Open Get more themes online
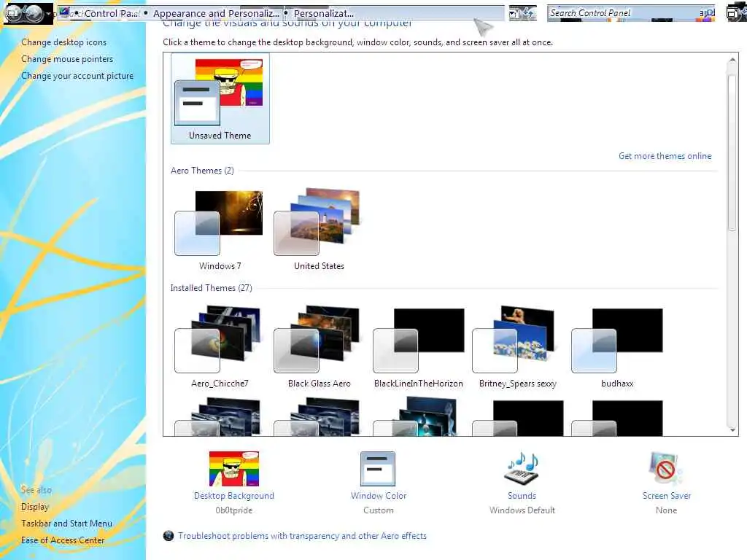The image size is (747, 560). 665,156
